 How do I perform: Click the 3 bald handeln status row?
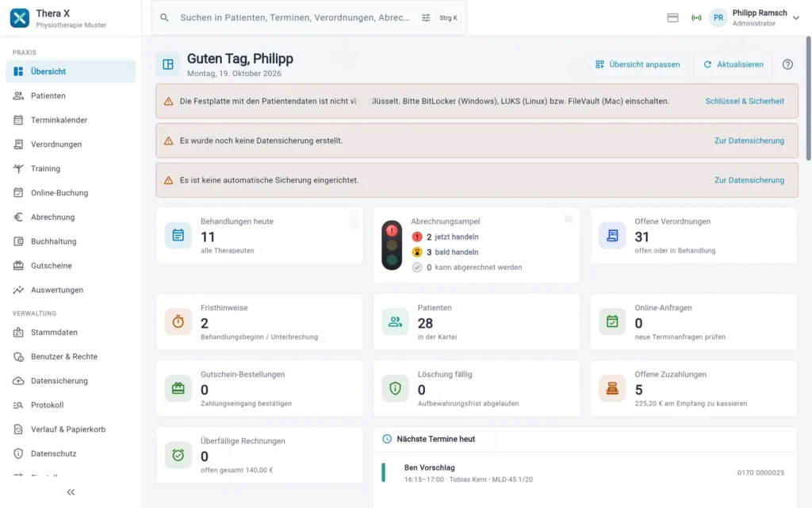coord(446,252)
